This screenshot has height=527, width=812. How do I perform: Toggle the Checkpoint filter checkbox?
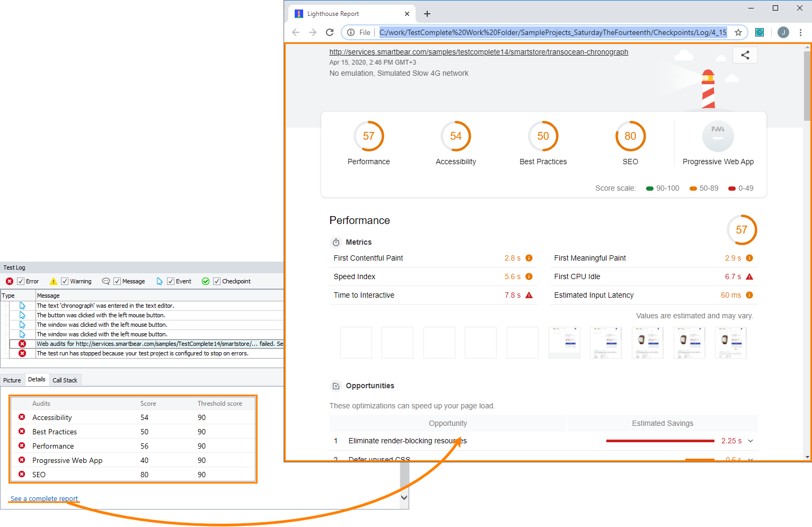pyautogui.click(x=216, y=281)
